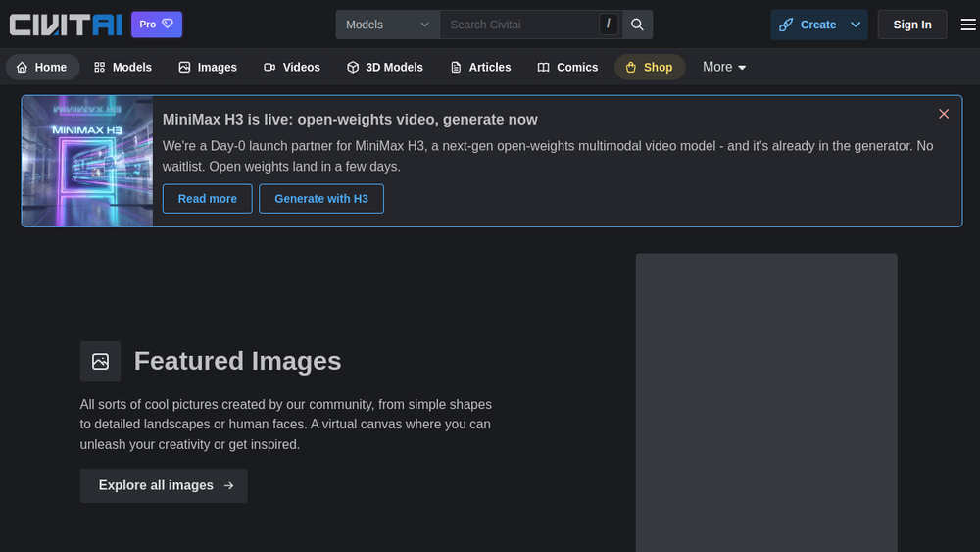Click the Featured Images section icon

tap(100, 362)
